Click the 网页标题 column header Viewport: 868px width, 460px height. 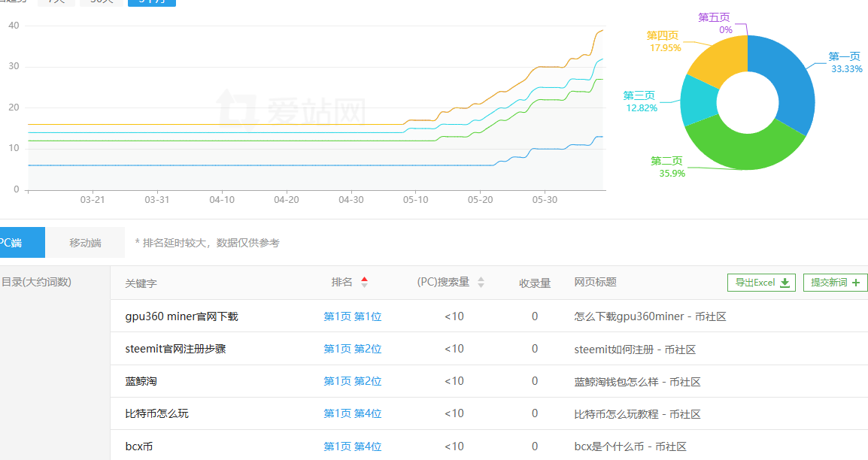pyautogui.click(x=595, y=282)
